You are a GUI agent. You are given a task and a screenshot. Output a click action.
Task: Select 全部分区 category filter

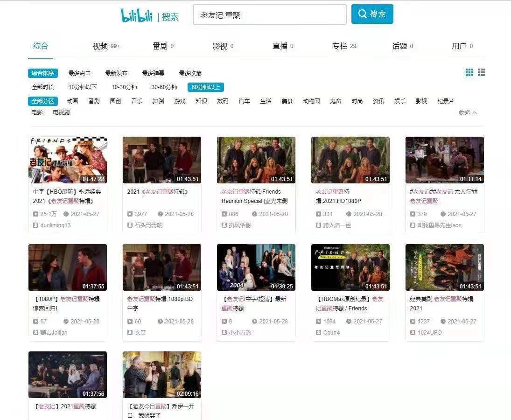42,101
